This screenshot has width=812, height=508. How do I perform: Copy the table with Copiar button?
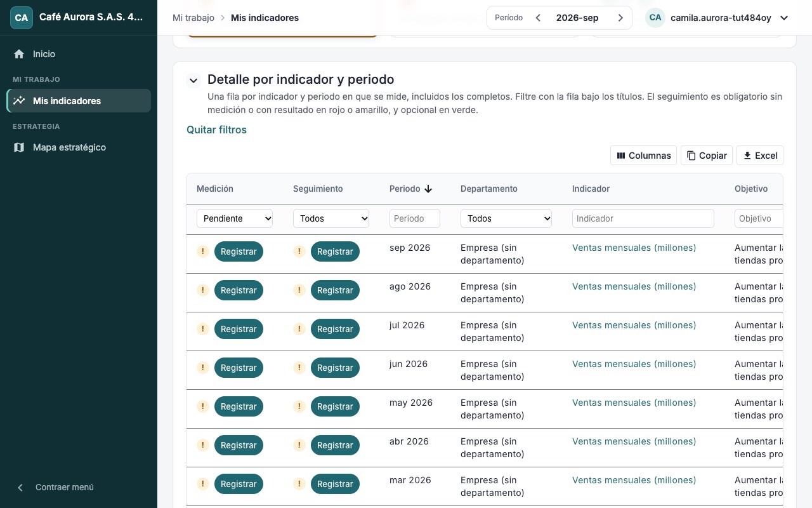click(x=707, y=156)
